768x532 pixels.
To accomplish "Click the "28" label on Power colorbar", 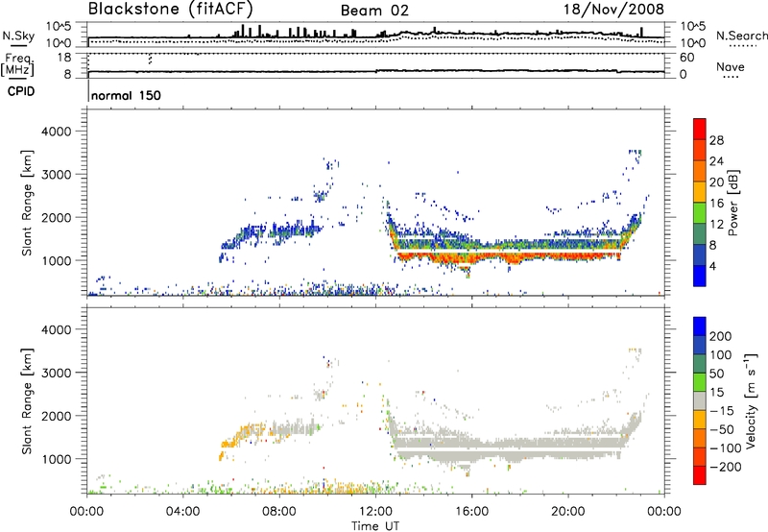I will point(716,140).
